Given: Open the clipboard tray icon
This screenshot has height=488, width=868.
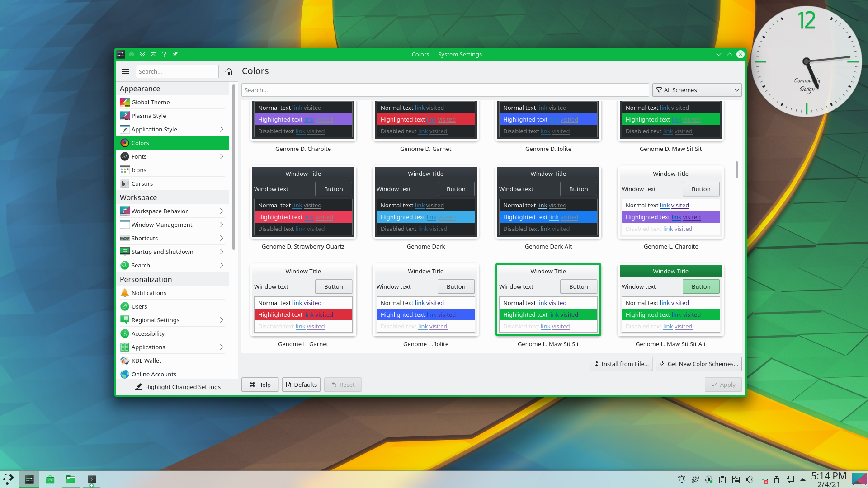Looking at the screenshot, I should [722, 479].
